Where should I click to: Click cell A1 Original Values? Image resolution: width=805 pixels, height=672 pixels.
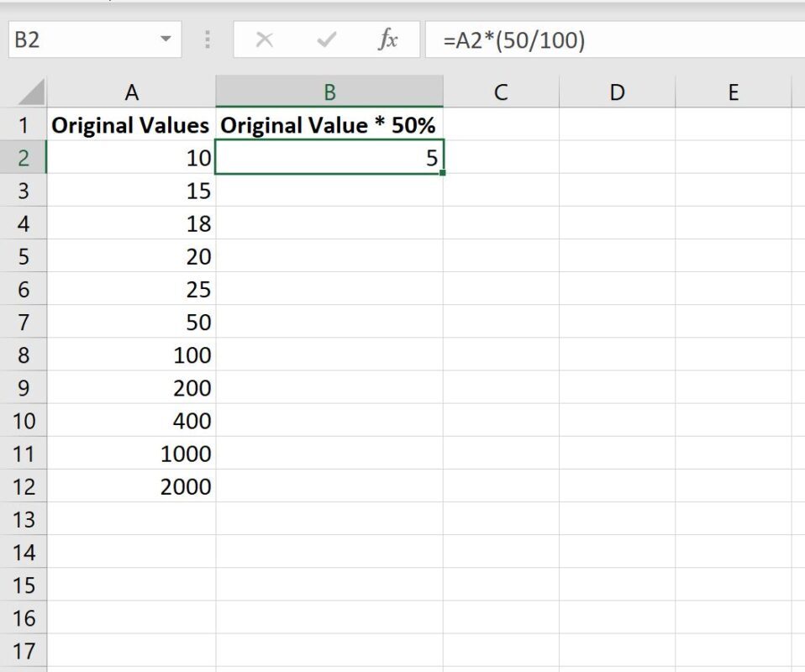coord(131,125)
